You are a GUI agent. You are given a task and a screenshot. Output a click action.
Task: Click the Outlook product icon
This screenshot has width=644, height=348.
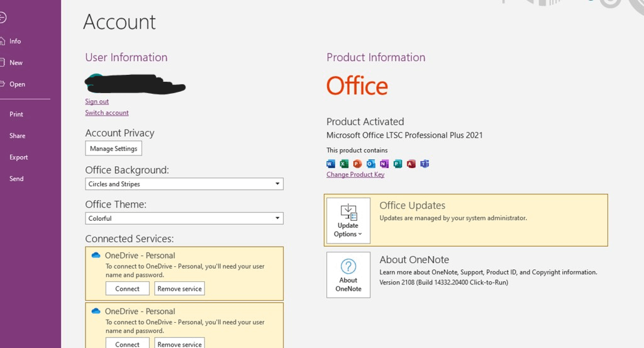371,164
